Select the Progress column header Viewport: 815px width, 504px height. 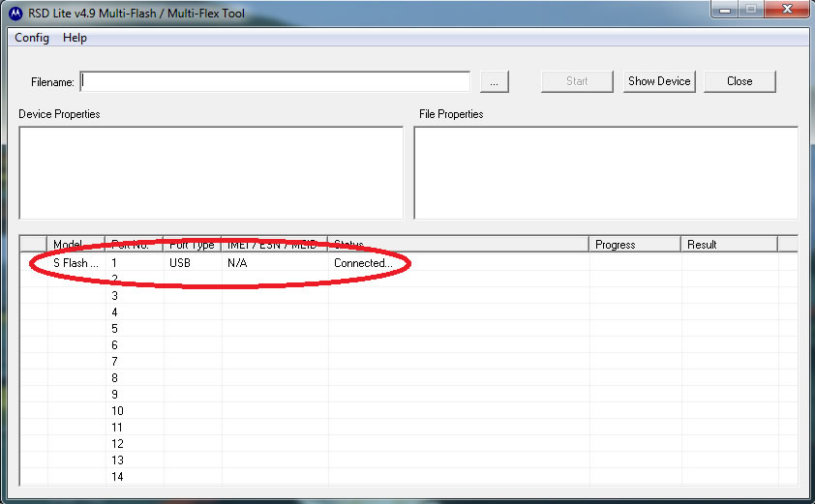634,245
